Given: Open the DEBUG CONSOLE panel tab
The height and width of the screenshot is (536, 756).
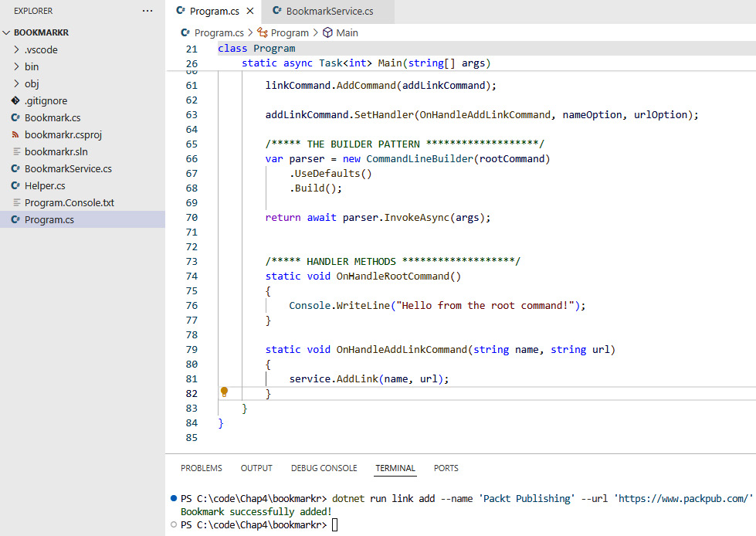Looking at the screenshot, I should [324, 467].
